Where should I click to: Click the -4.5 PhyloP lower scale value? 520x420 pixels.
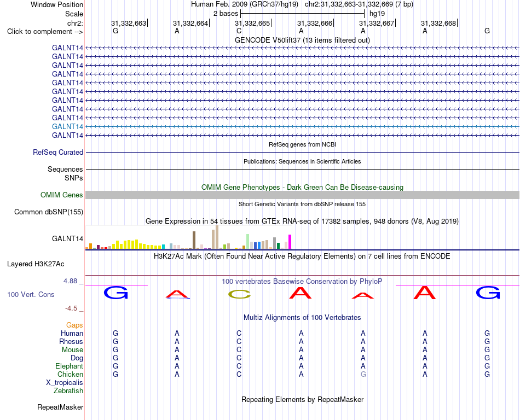71,308
